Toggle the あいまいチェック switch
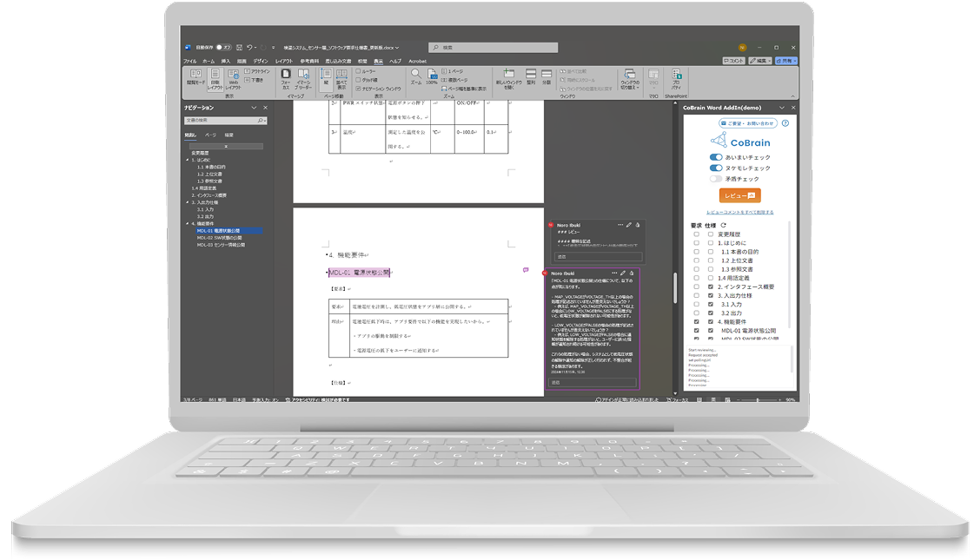This screenshot has height=560, width=974. [716, 157]
